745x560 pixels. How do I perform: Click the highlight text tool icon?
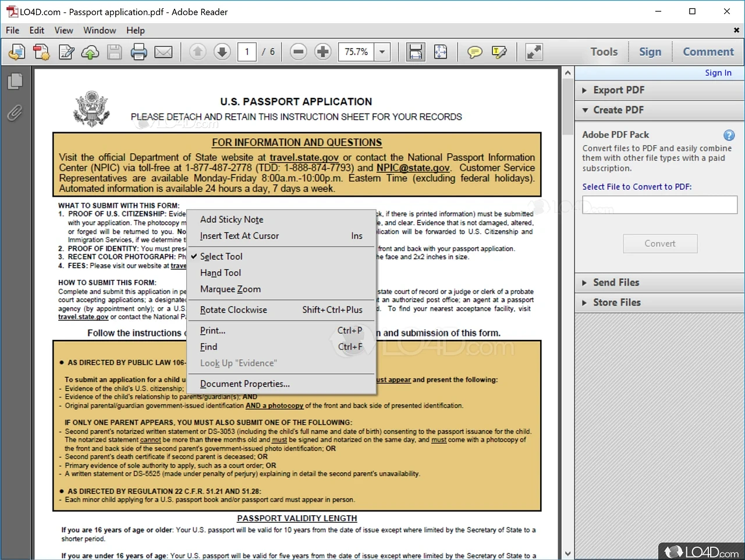point(499,52)
